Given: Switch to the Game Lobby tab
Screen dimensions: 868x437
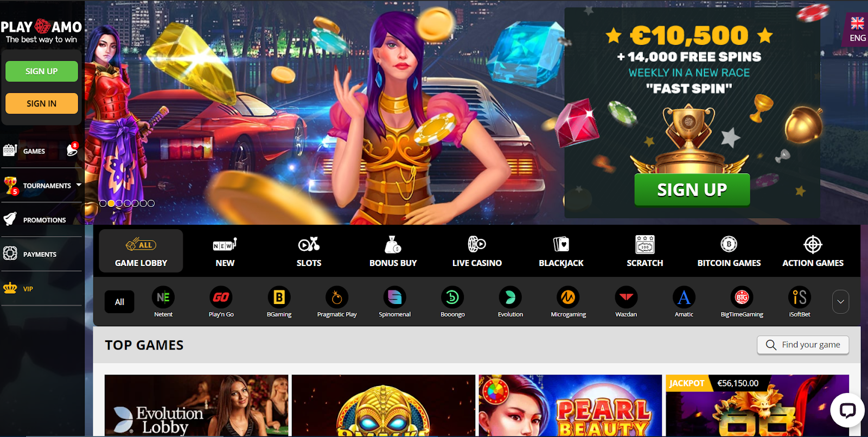Looking at the screenshot, I should click(x=141, y=251).
